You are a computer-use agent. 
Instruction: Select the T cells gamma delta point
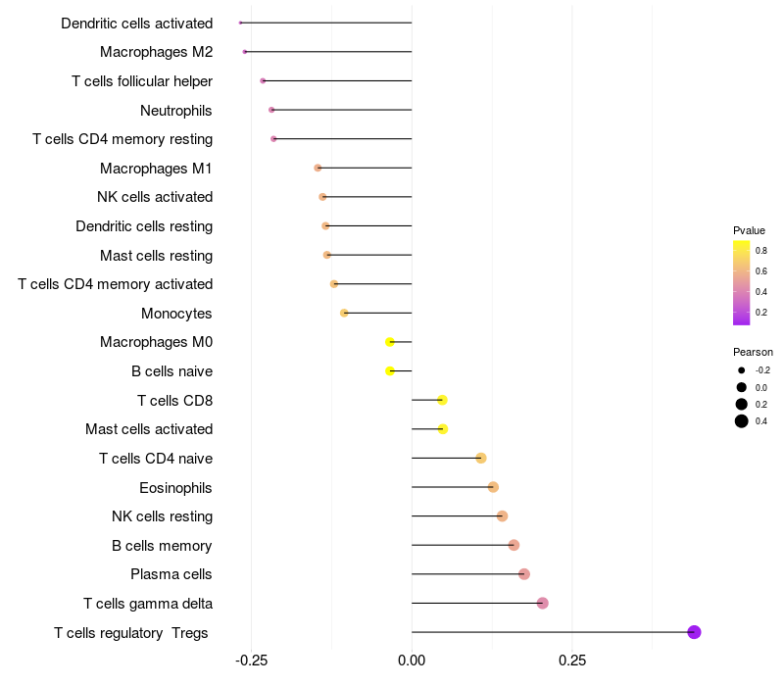click(543, 603)
